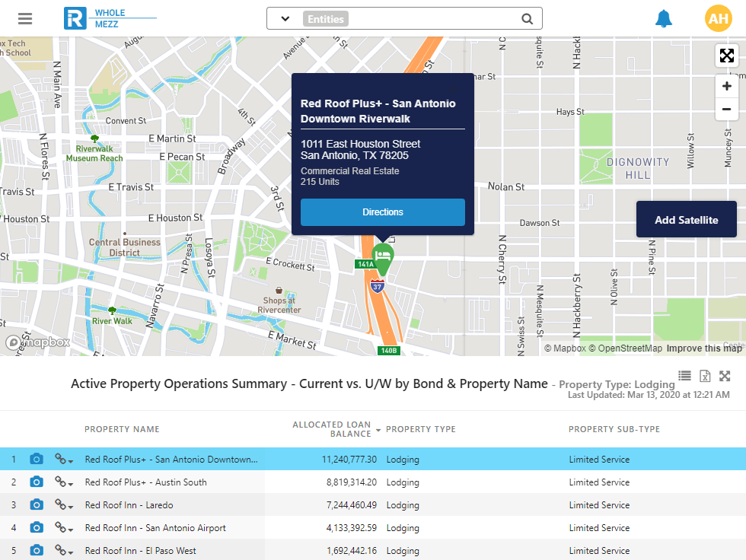746x560 pixels.
Task: View photos for Red Roof Inn Laredo
Action: [37, 504]
